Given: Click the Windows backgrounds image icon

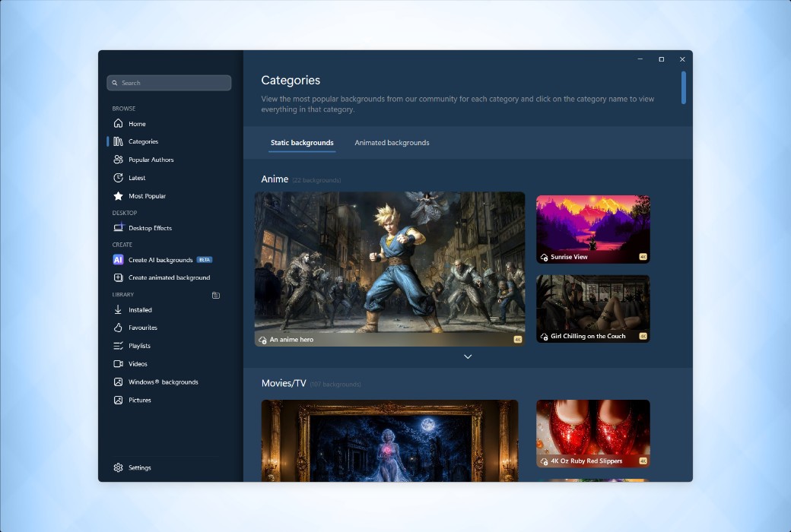Looking at the screenshot, I should [x=118, y=382].
